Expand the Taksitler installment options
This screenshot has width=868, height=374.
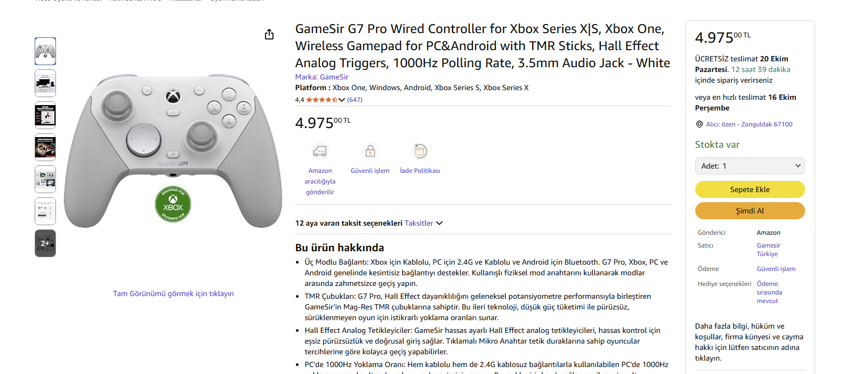[x=423, y=224]
